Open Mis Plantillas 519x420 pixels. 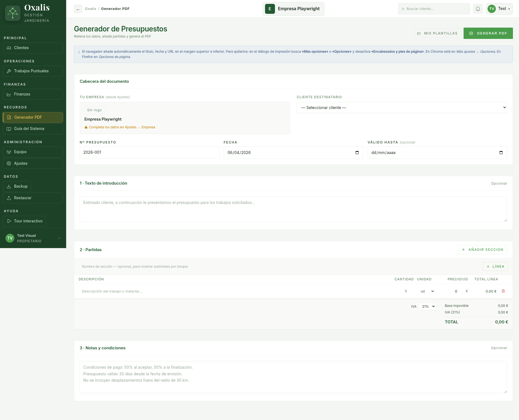point(437,33)
